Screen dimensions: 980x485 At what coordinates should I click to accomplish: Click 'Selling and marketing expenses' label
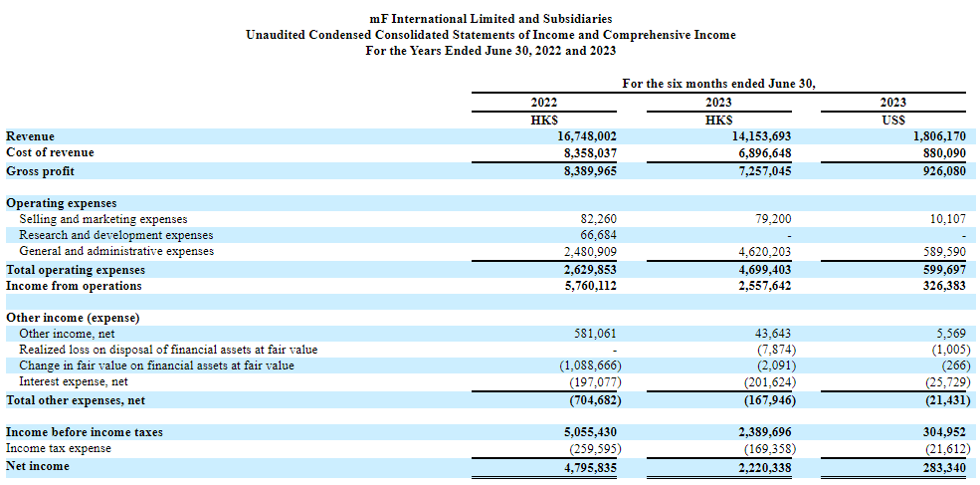click(x=103, y=219)
